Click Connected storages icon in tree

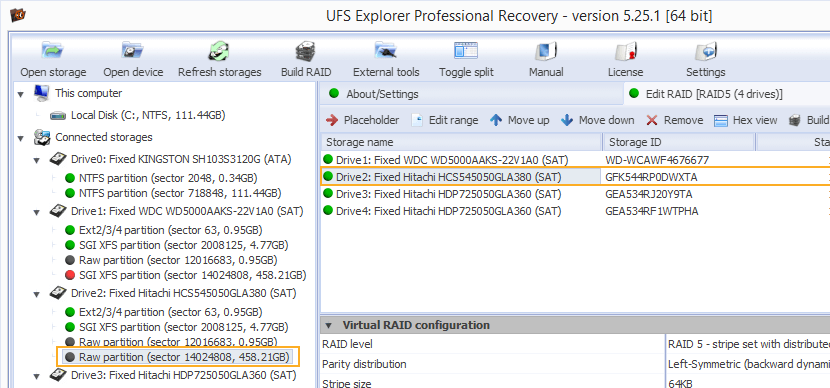click(41, 138)
